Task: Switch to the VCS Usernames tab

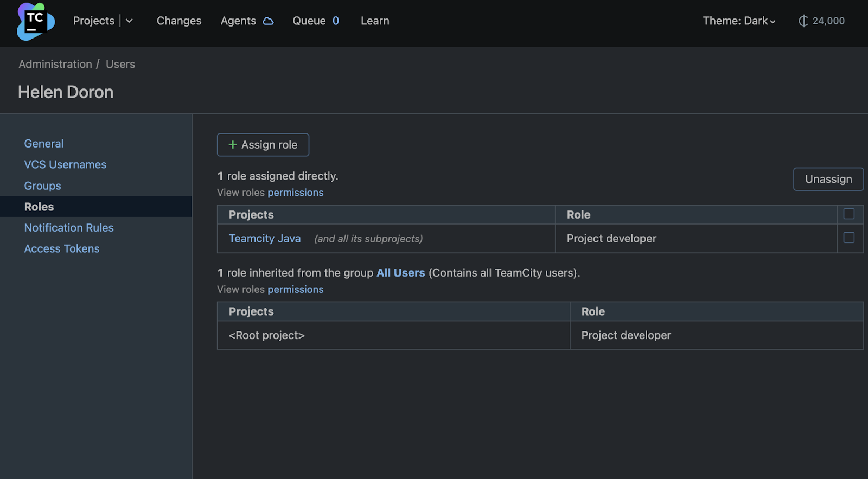Action: (65, 165)
